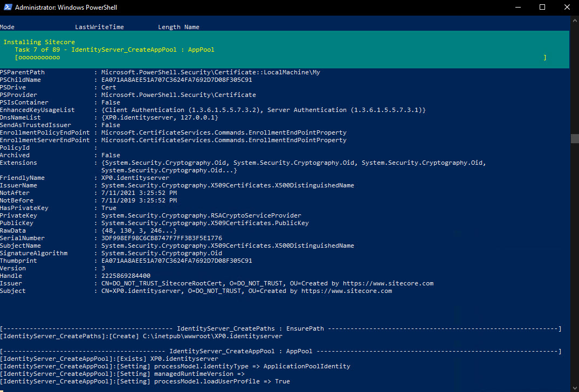The image size is (579, 392).
Task: Click the RawData value "{48, 130, 3, 246...}"
Action: (x=139, y=230)
